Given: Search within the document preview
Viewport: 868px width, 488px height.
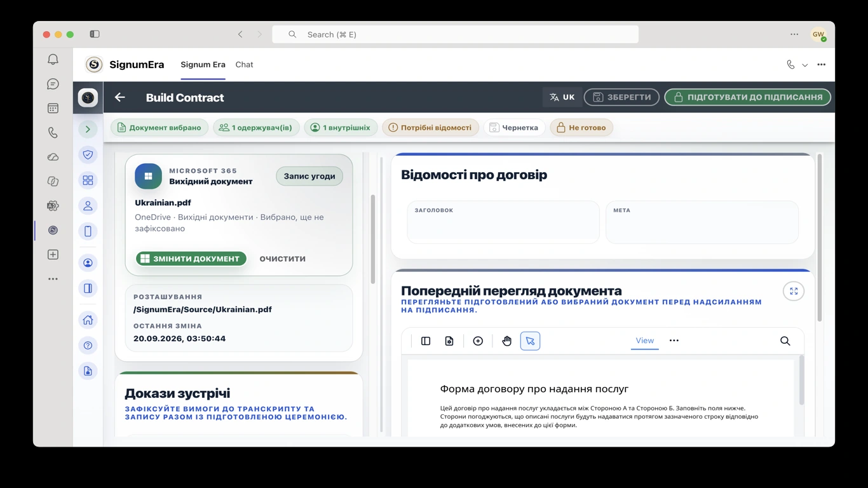Looking at the screenshot, I should (785, 341).
